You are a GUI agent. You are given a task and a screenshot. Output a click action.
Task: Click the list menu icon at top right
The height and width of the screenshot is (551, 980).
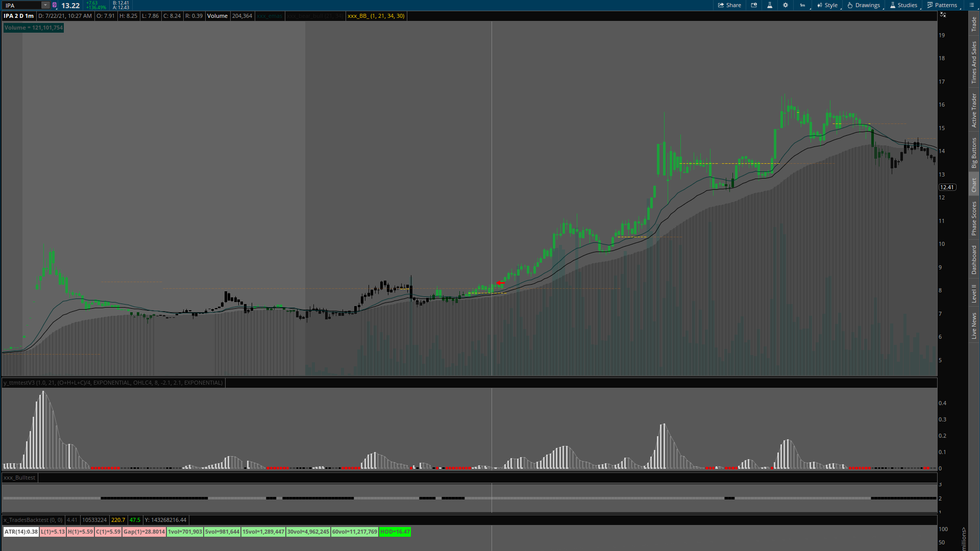coord(971,5)
